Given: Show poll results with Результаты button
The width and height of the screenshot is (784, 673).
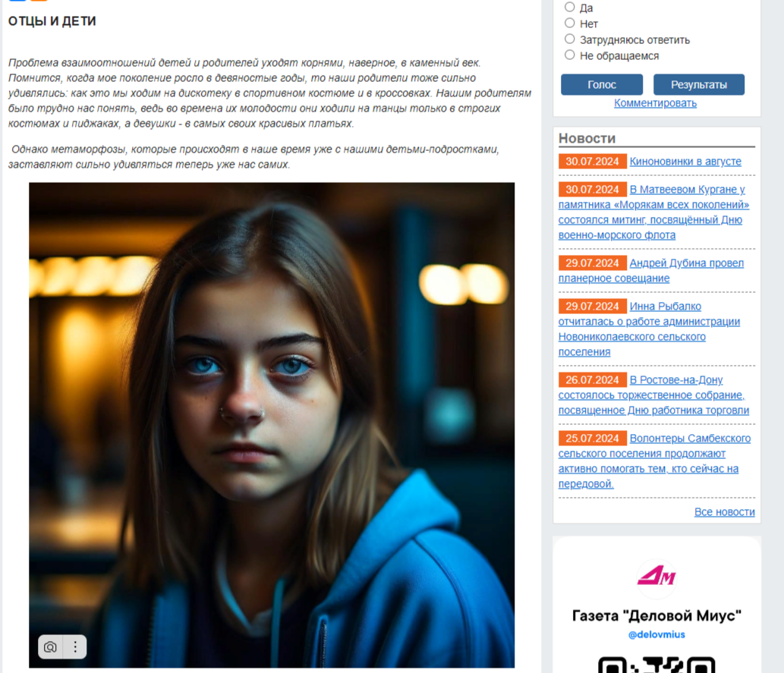Looking at the screenshot, I should coord(698,84).
